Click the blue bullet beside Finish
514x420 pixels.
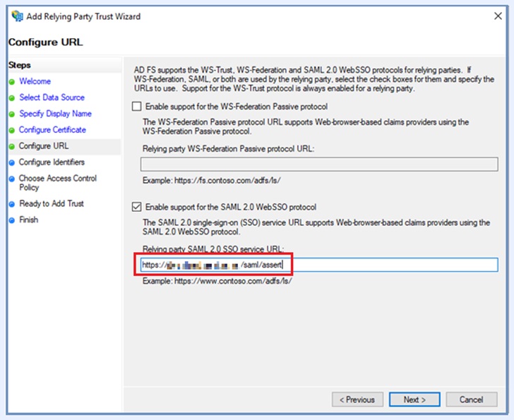[x=12, y=220]
